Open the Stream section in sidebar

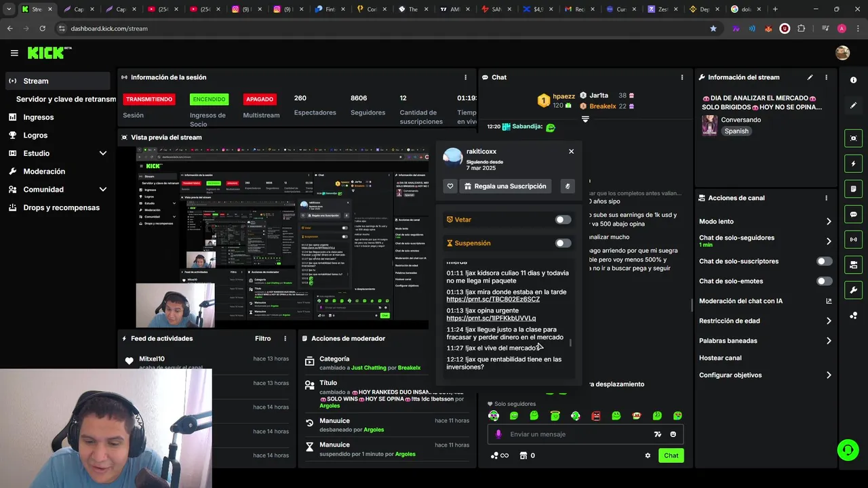coord(57,81)
